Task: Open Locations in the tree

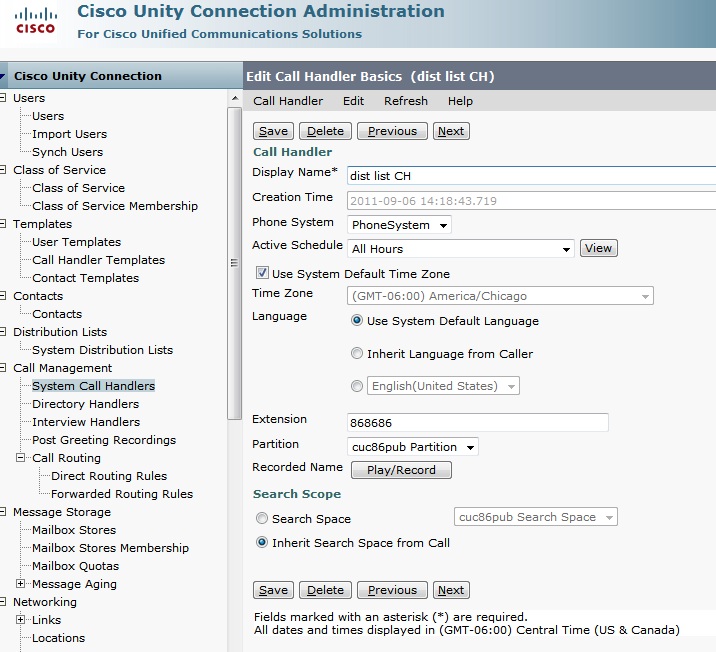Action: 58,638
